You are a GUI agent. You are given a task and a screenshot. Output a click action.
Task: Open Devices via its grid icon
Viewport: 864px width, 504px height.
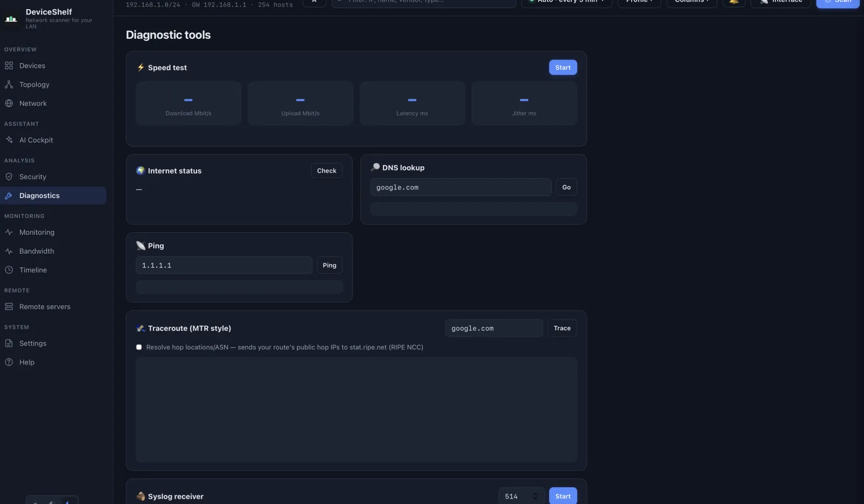point(9,66)
